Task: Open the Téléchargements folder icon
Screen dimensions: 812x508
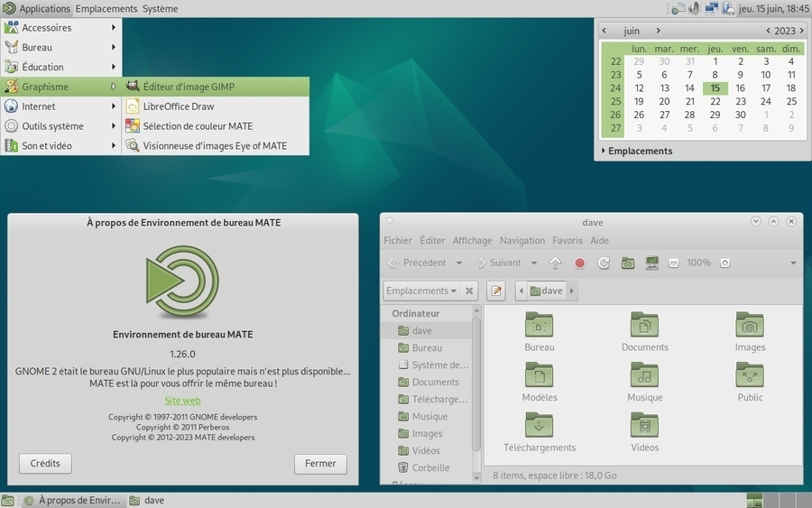Action: pos(540,432)
